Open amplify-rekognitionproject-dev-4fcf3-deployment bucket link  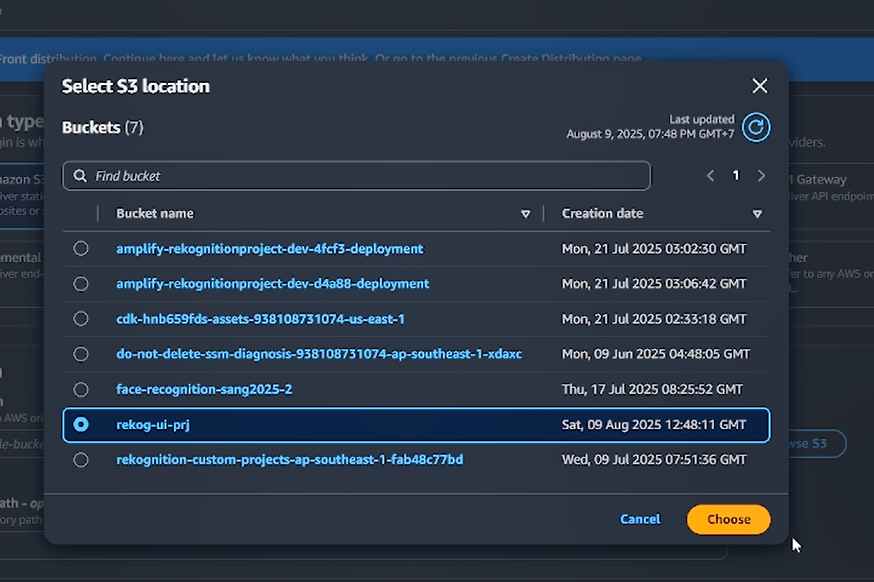269,249
